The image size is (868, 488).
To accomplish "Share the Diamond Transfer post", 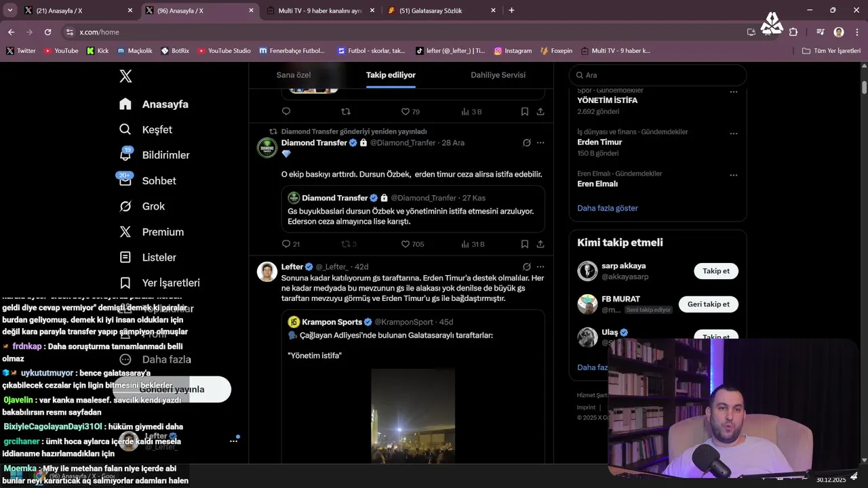I will (540, 244).
